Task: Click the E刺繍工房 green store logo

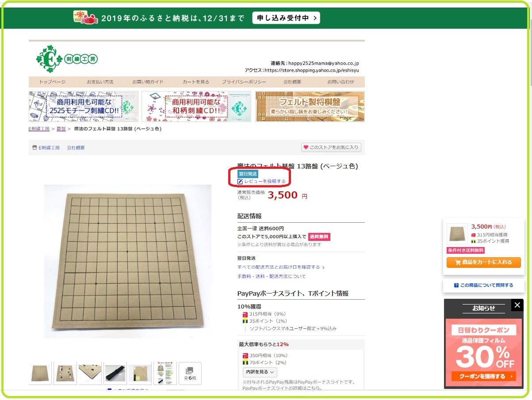Action: [x=67, y=58]
